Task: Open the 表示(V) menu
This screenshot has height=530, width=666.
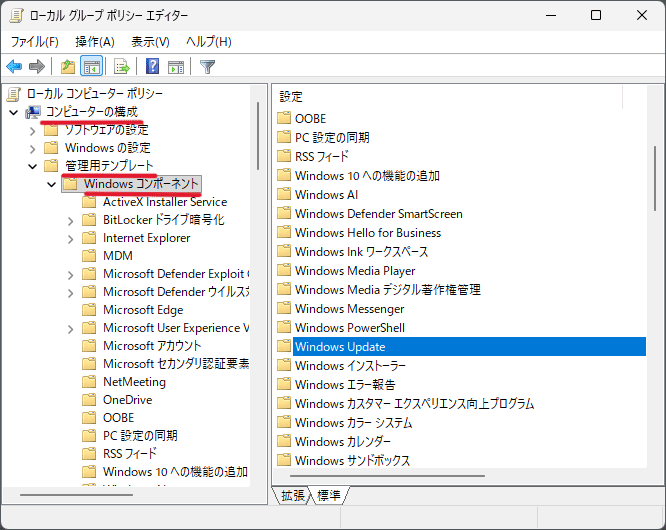Action: coord(150,42)
